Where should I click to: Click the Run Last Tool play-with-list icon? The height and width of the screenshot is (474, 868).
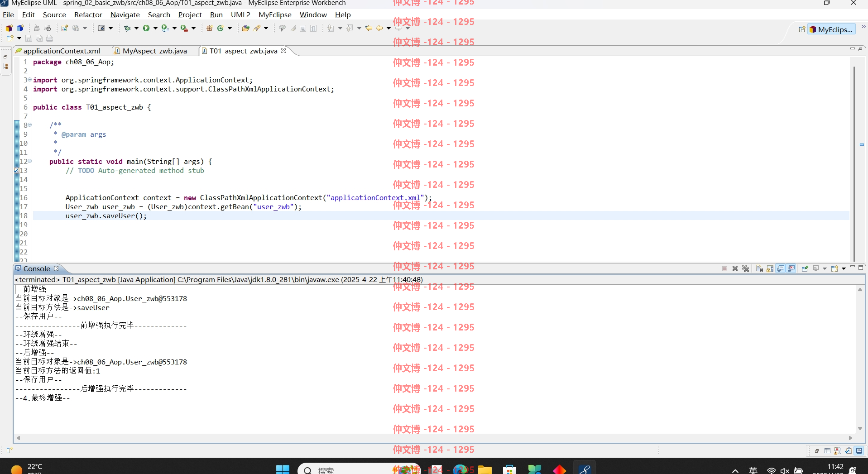click(165, 29)
